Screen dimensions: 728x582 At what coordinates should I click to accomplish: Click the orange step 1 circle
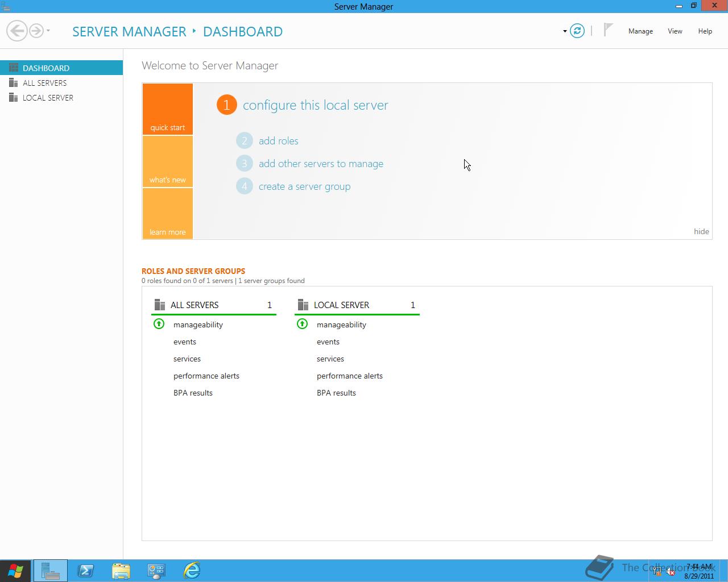coord(226,105)
